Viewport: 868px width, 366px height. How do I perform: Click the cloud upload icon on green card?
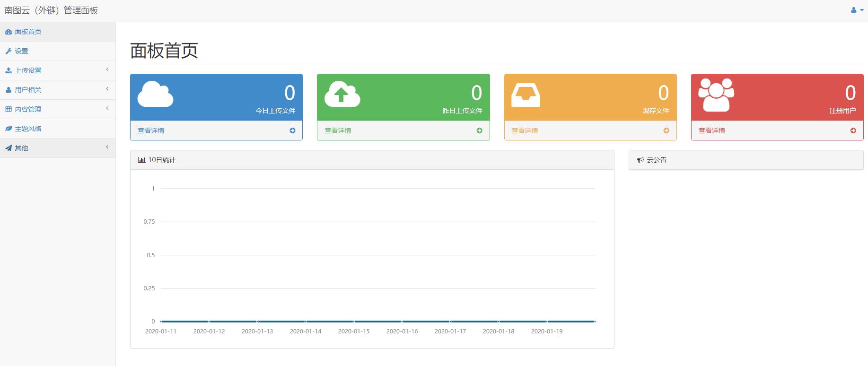pyautogui.click(x=342, y=94)
